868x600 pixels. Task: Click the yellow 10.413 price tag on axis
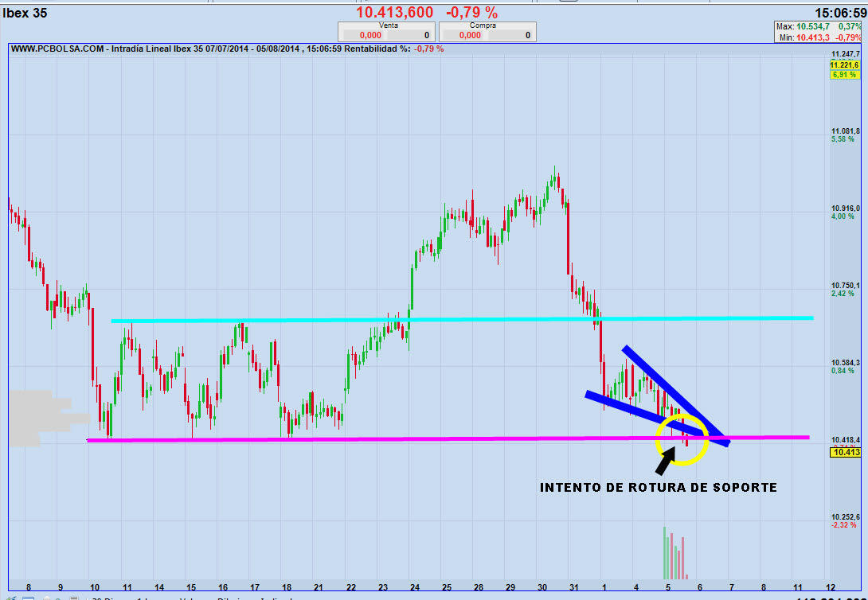pos(845,453)
